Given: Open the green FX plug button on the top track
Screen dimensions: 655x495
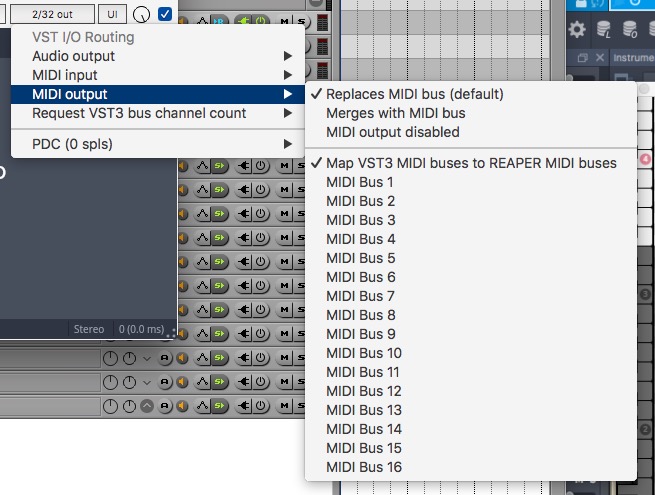Looking at the screenshot, I should 244,20.
